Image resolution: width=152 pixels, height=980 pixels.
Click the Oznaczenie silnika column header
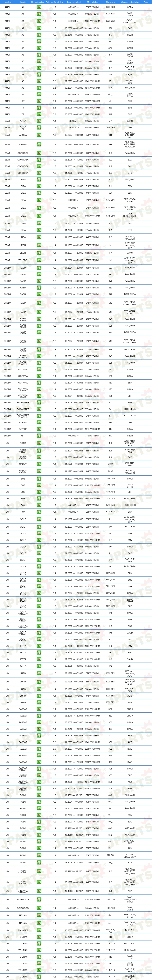tap(130, 2)
